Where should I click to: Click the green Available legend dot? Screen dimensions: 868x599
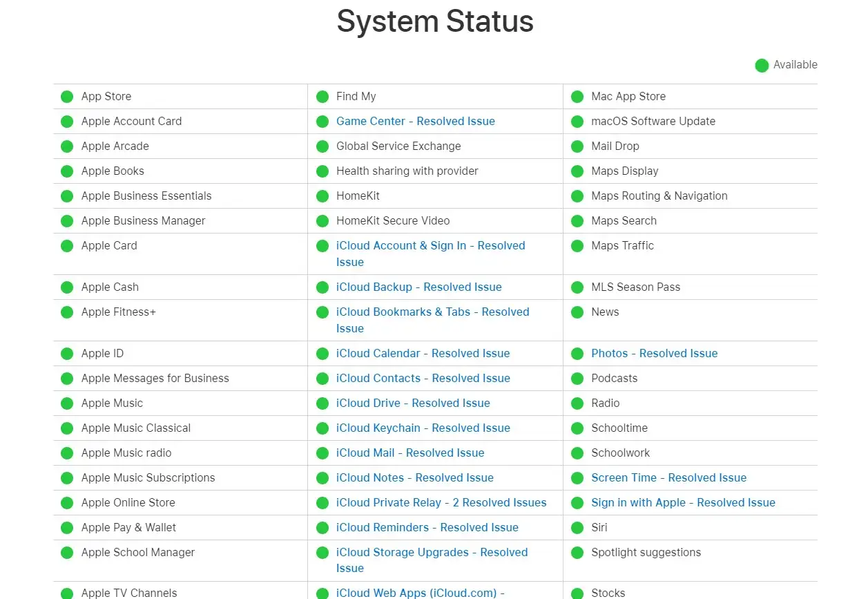pyautogui.click(x=762, y=66)
